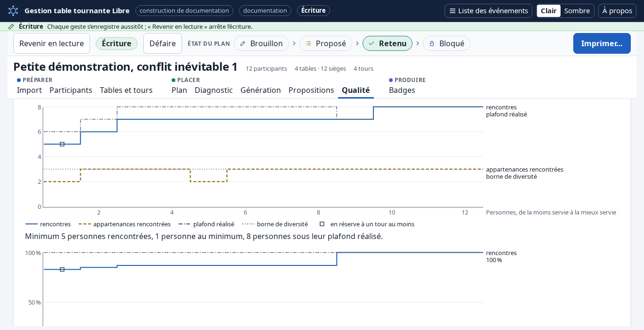Click the 12 participants text

tap(266, 68)
